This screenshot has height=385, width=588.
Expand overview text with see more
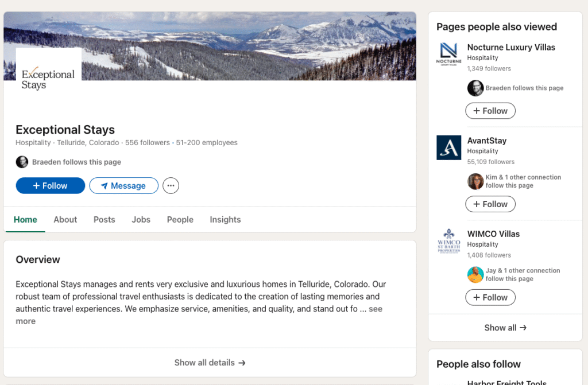[x=376, y=309]
